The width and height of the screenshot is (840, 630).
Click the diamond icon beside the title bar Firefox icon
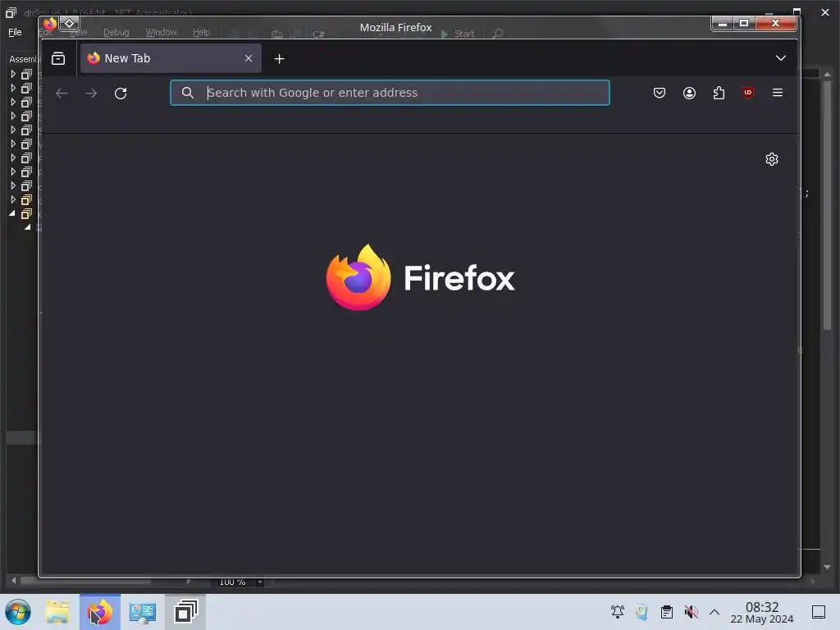69,23
